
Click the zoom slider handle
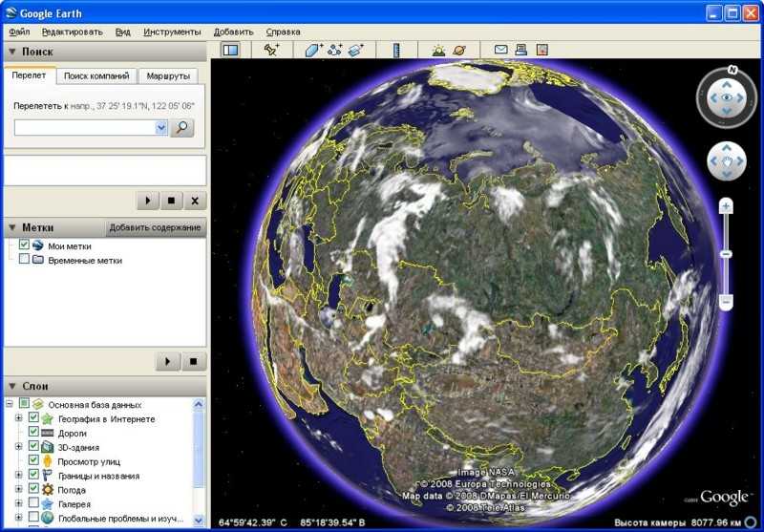(x=726, y=254)
